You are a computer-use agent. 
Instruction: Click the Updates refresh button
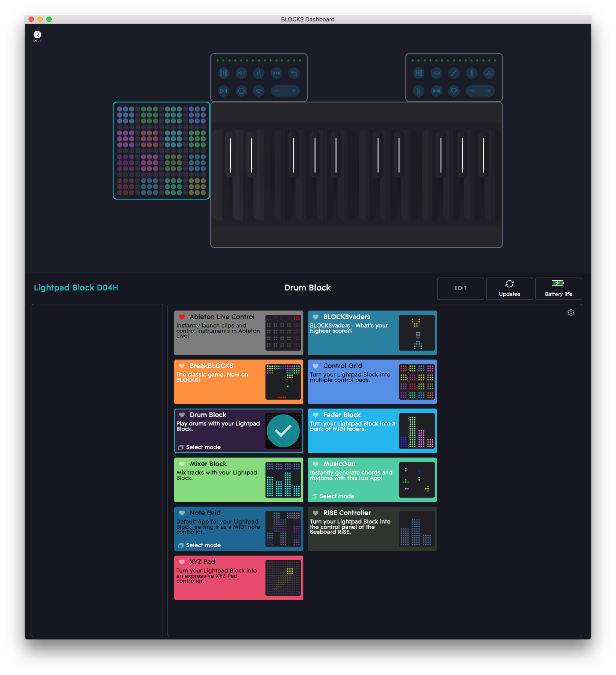pyautogui.click(x=510, y=289)
